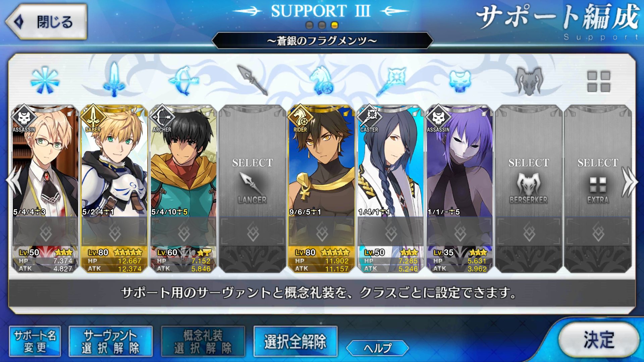The image size is (644, 362).
Task: Select the Saber class sword icon
Action: point(114,79)
